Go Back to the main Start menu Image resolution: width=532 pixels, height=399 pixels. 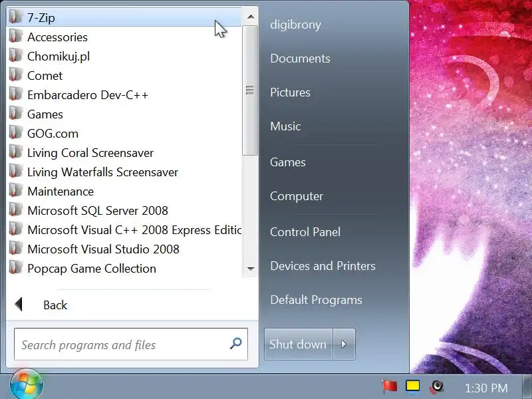click(55, 305)
